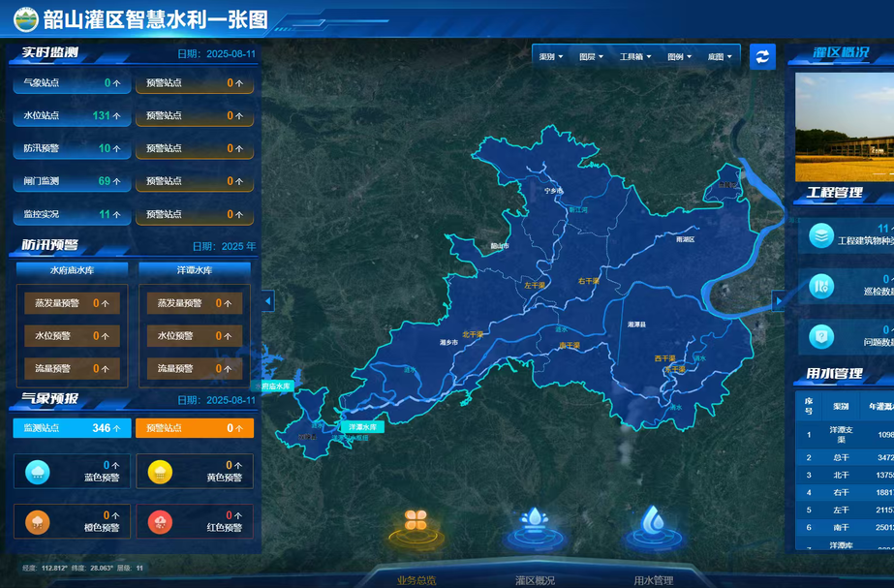The image size is (894, 588).
Task: Open the 渠别 dropdown menu
Action: [551, 57]
